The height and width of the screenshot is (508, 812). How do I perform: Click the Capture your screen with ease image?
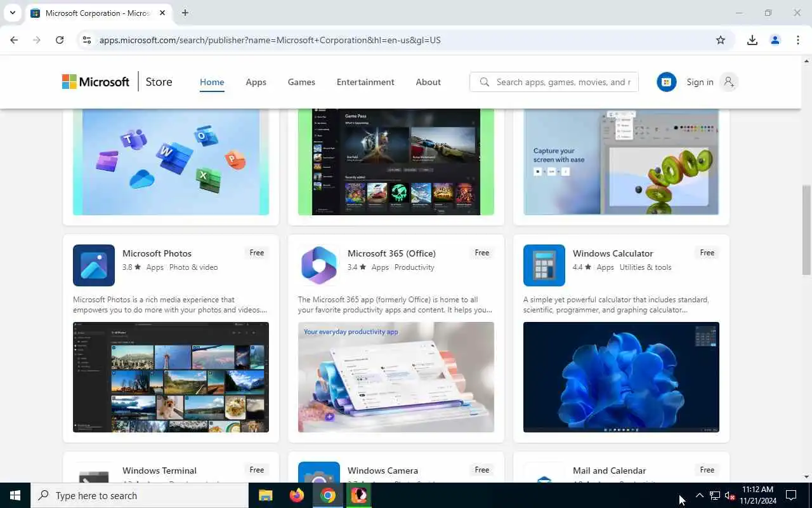[x=621, y=162]
